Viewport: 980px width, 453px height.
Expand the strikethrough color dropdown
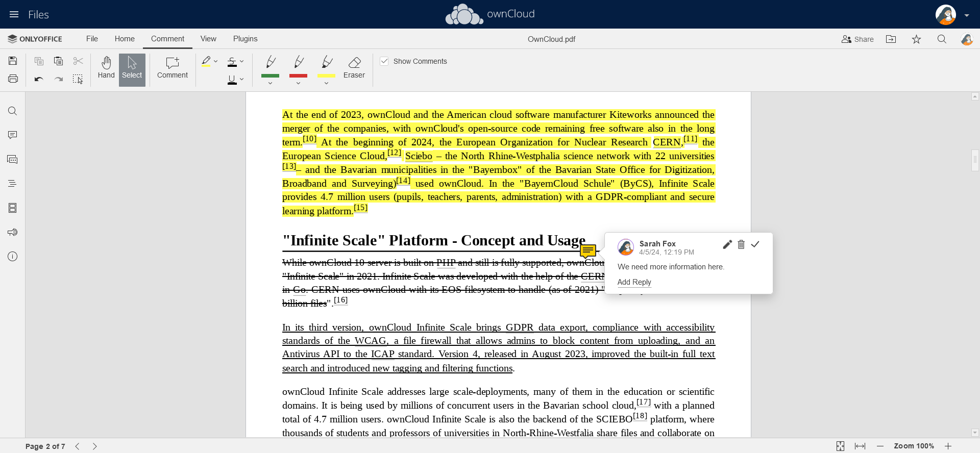click(242, 61)
